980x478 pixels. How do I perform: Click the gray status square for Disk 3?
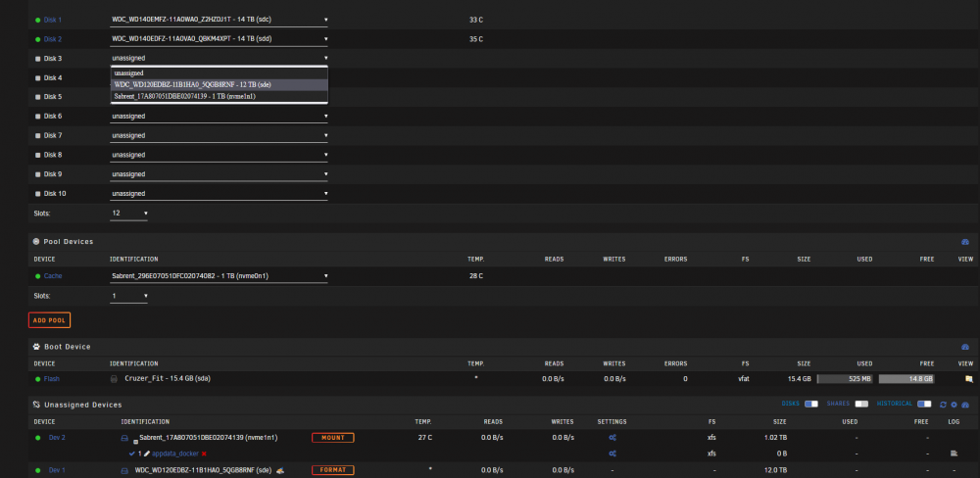coord(37,59)
